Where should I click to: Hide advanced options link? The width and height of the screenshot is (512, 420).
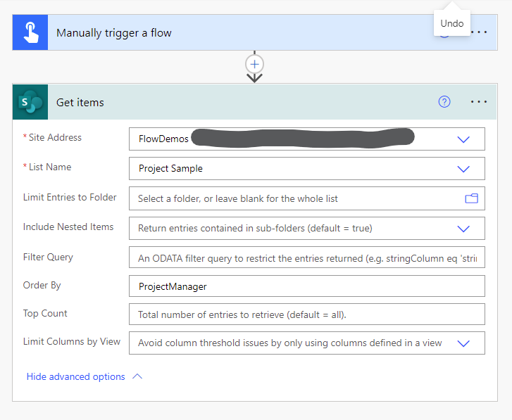pyautogui.click(x=76, y=376)
